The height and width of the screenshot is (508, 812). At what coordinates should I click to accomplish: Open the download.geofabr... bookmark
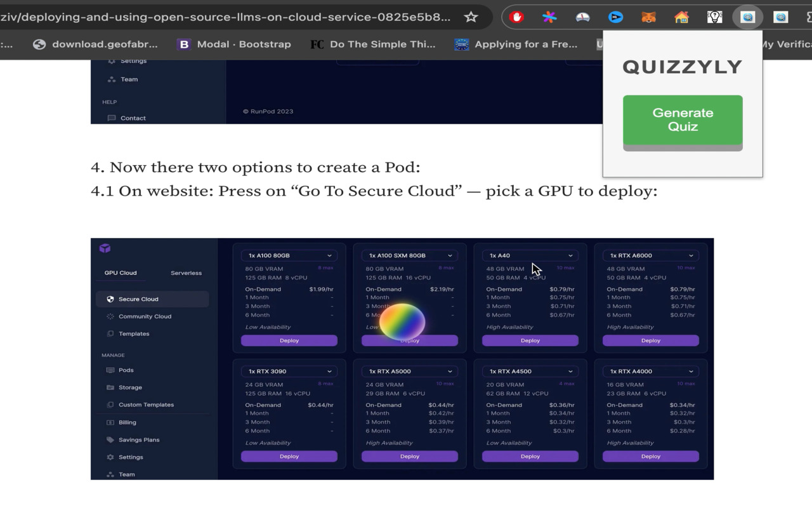point(95,44)
